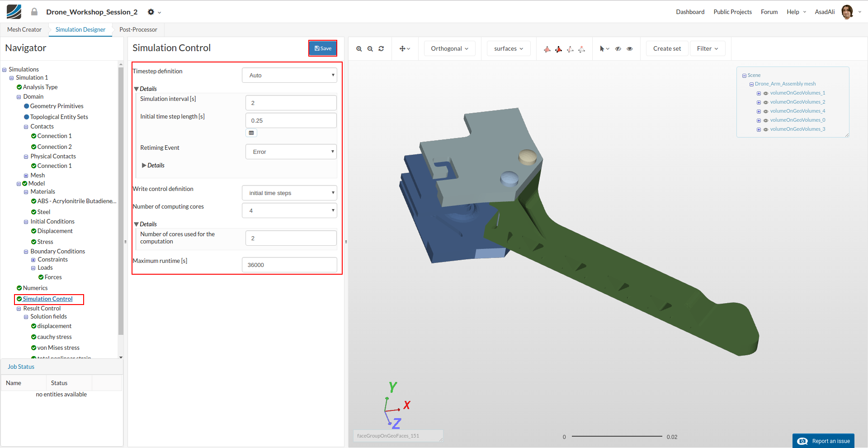
Task: Click the Maximum runtime input field
Action: 289,265
